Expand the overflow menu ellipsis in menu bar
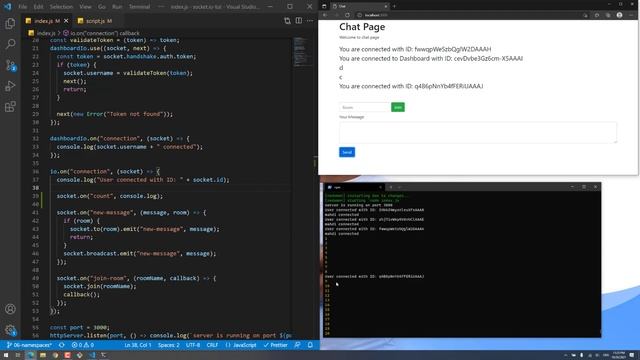Screen dimensions: 640x360 [x=161, y=7]
